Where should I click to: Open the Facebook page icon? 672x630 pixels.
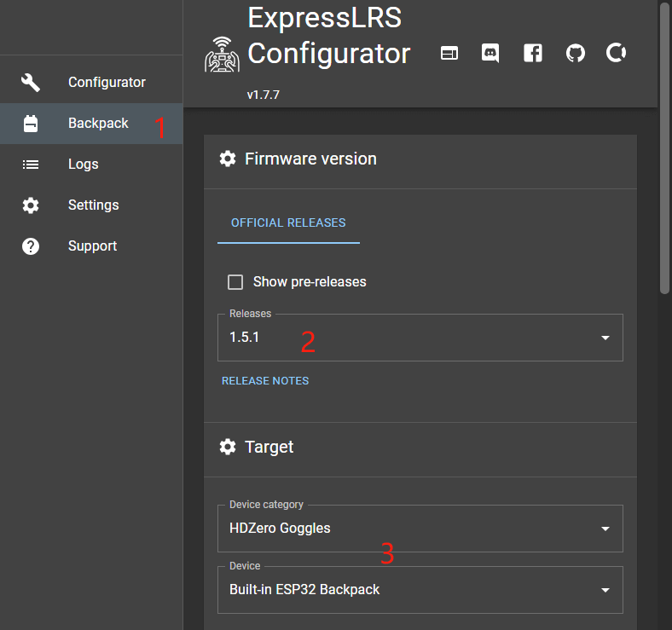(x=533, y=54)
